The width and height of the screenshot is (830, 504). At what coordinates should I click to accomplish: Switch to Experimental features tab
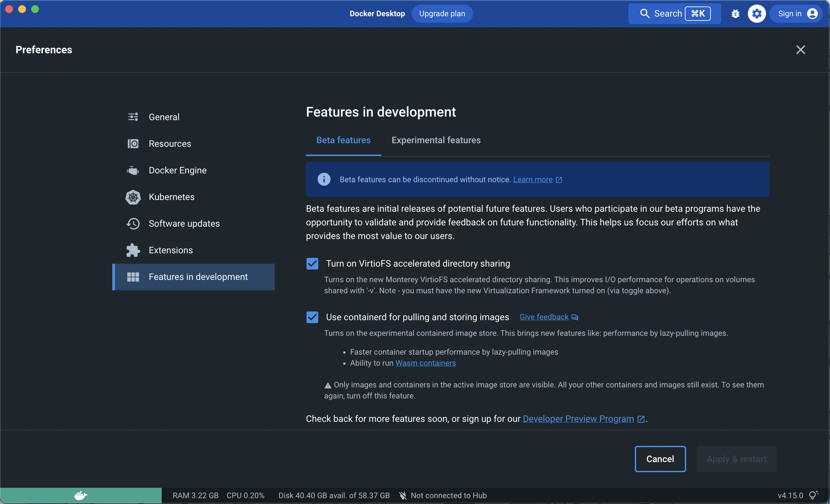436,140
